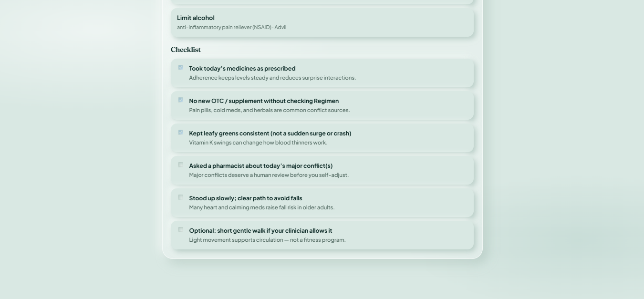644x299 pixels.
Task: Select 'Stood up slowly; clear path' label text
Action: (x=245, y=198)
